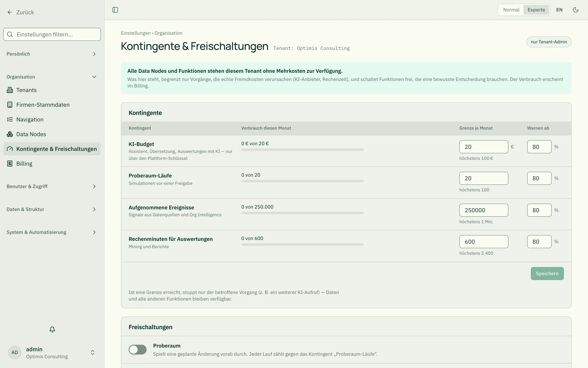This screenshot has width=588, height=368.
Task: Collapse the Organisation section
Action: pos(52,77)
